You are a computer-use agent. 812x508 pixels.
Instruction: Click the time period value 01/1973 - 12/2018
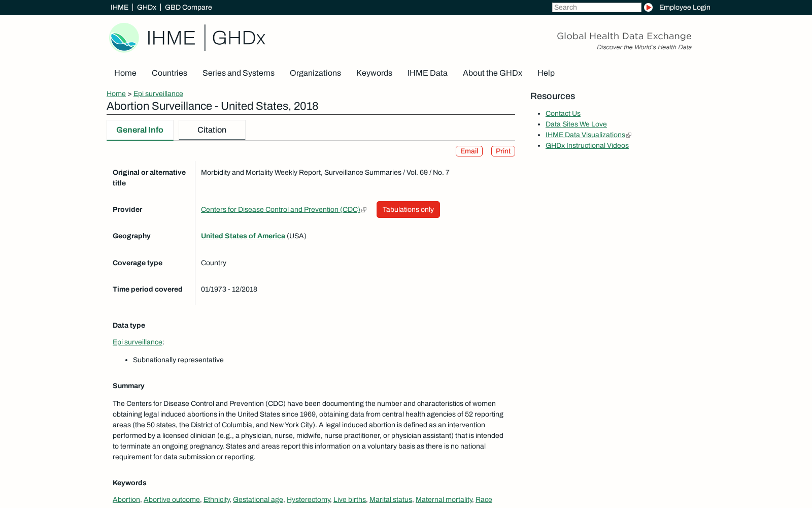click(229, 290)
